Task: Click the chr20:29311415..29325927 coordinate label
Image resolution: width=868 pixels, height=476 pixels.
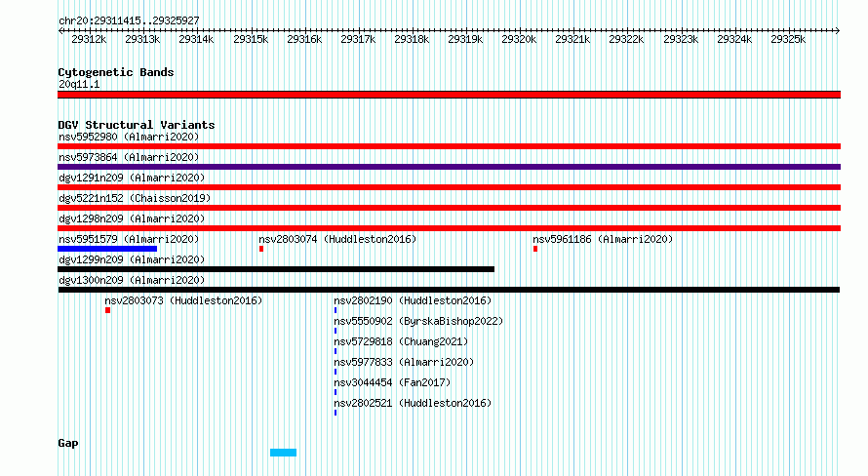Action: [129, 20]
